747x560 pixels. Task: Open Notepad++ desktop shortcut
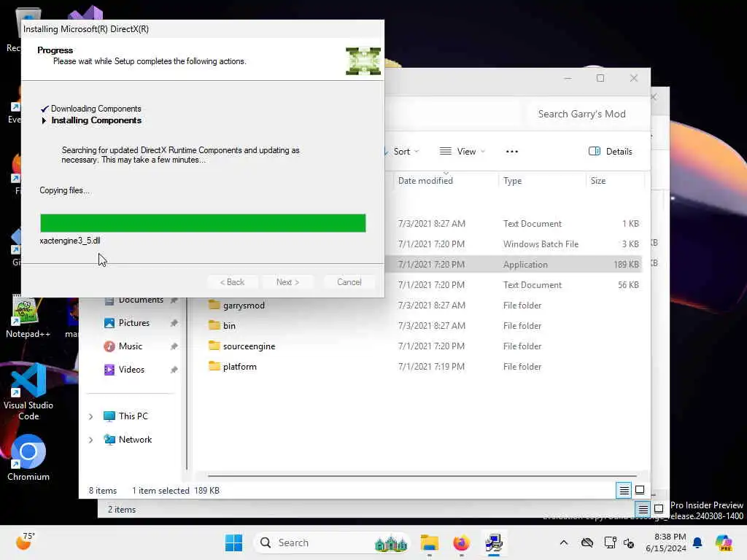pos(27,316)
